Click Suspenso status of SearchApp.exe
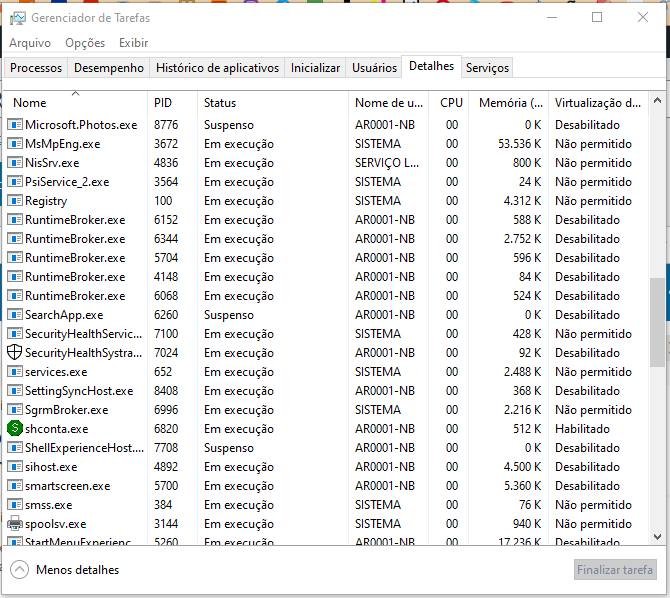Viewport: 670px width, 598px height. pyautogui.click(x=229, y=315)
